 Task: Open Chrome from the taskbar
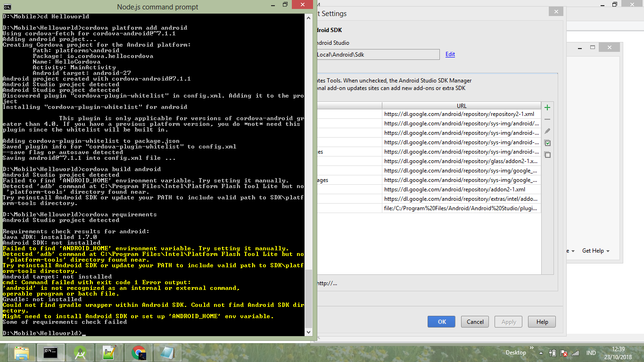click(x=138, y=353)
